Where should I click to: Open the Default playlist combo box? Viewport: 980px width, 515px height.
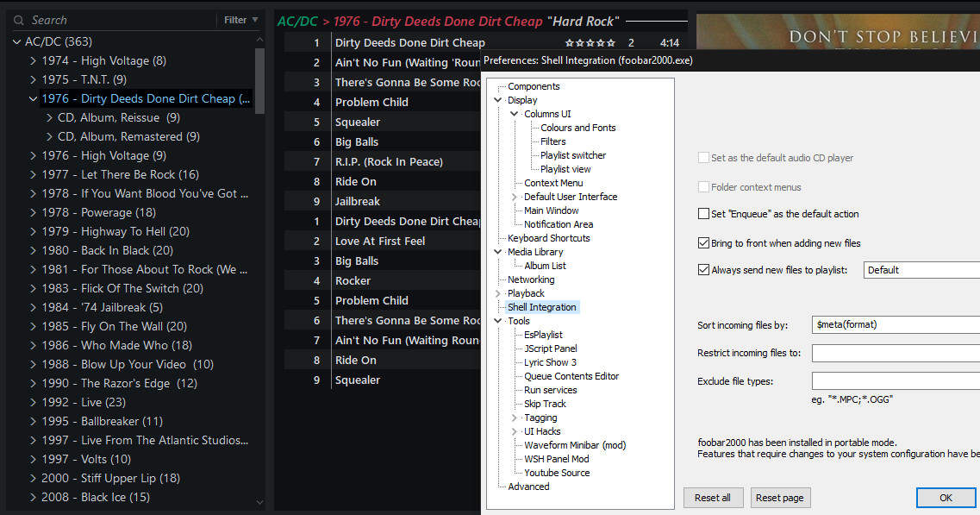pyautogui.click(x=921, y=270)
